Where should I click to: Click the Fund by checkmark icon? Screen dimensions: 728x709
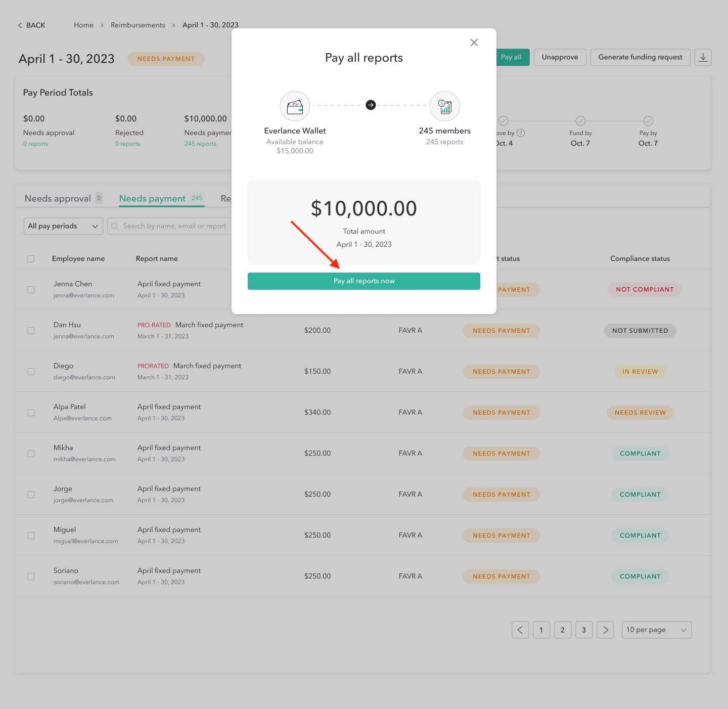coord(580,121)
